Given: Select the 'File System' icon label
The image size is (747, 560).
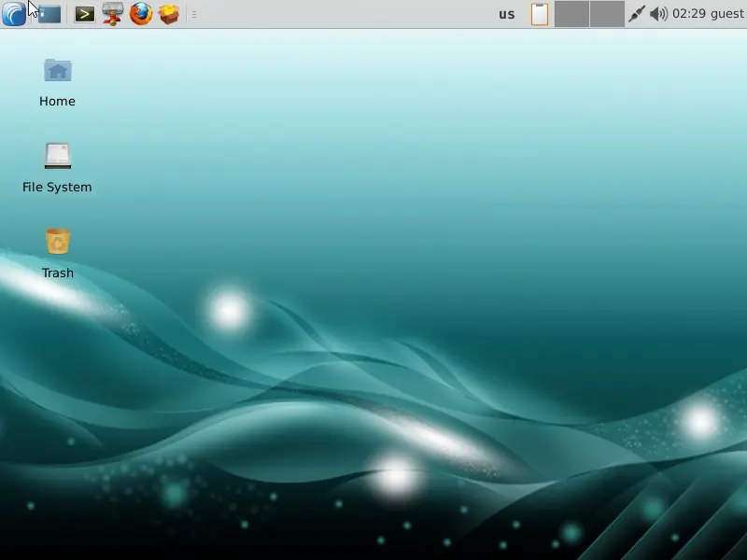Looking at the screenshot, I should click(57, 187).
